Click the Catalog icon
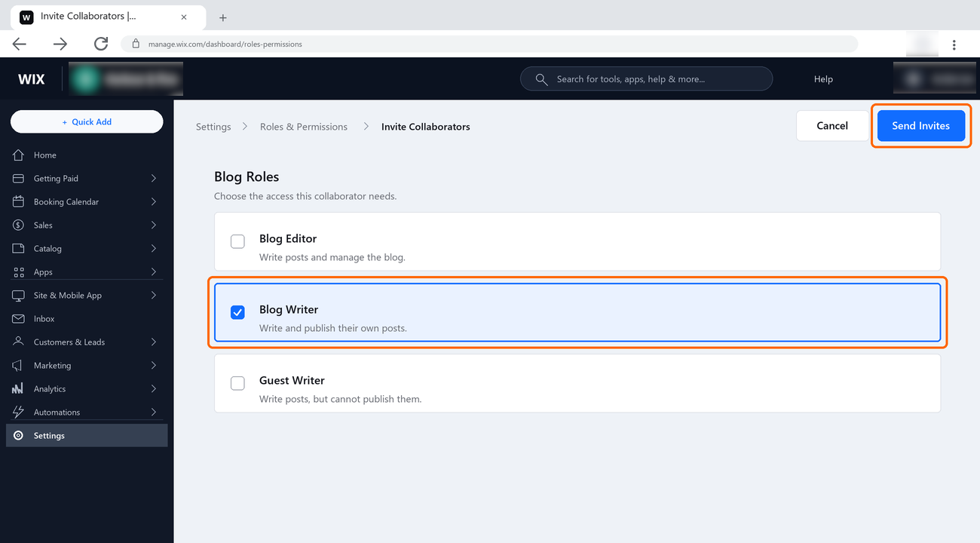980x543 pixels. pos(19,249)
